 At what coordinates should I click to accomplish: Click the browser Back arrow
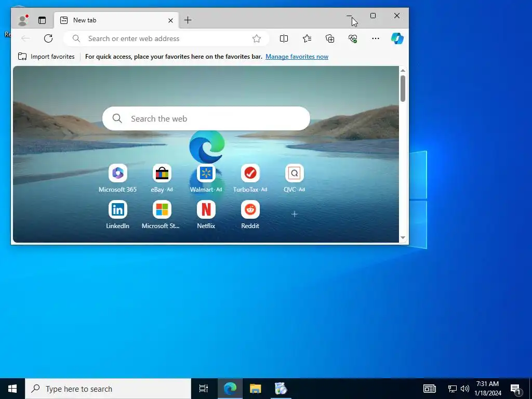point(25,38)
